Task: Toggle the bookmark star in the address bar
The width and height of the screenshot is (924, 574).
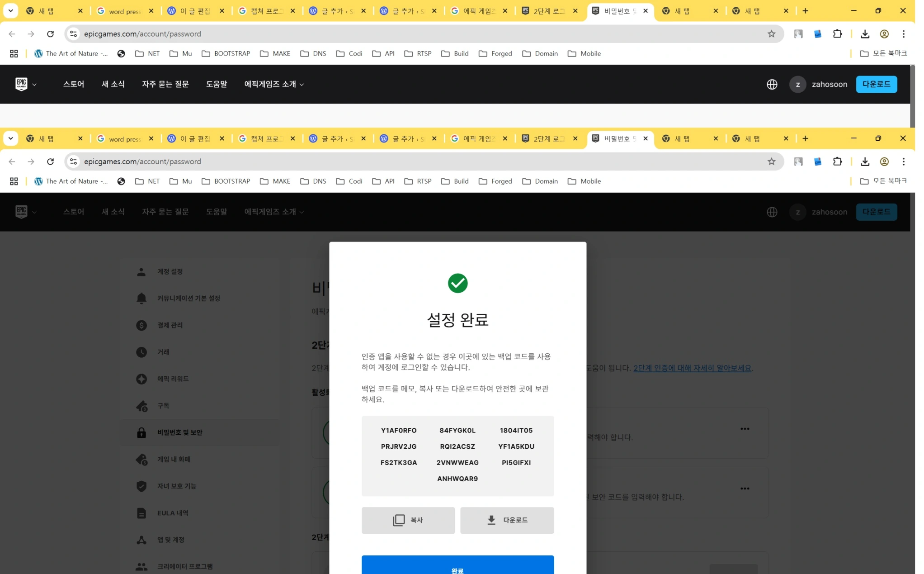Action: 771,161
